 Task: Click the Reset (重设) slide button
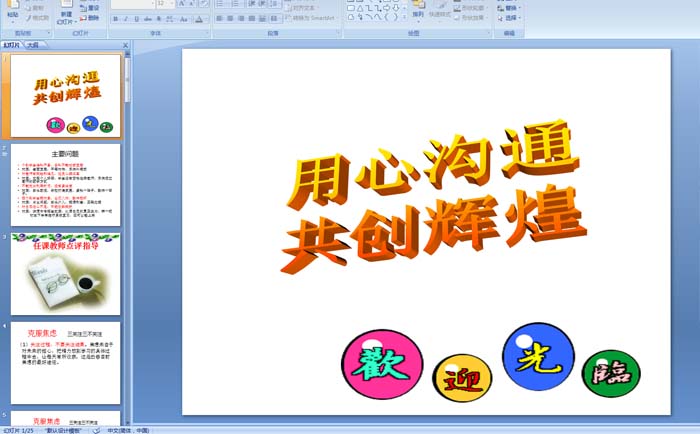pyautogui.click(x=90, y=8)
